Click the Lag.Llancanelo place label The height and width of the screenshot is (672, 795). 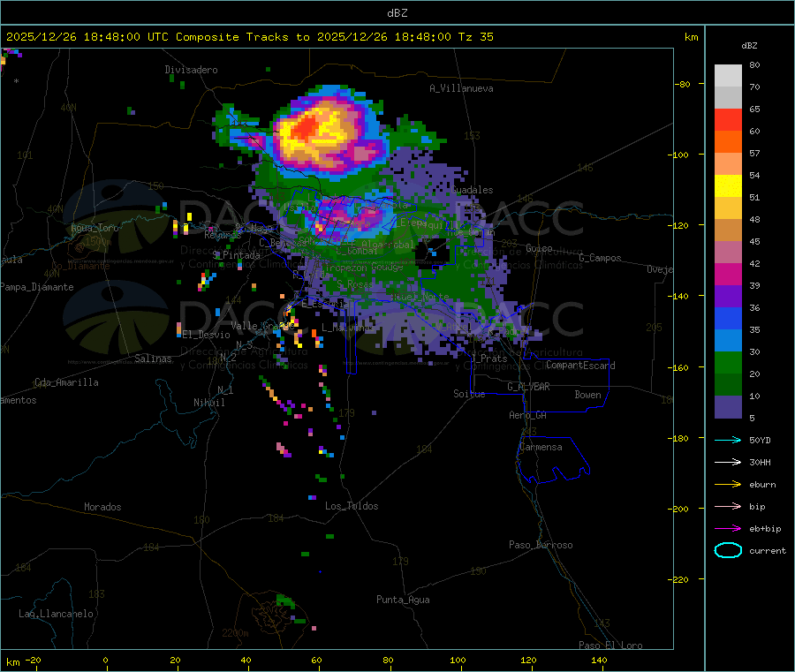pos(56,614)
